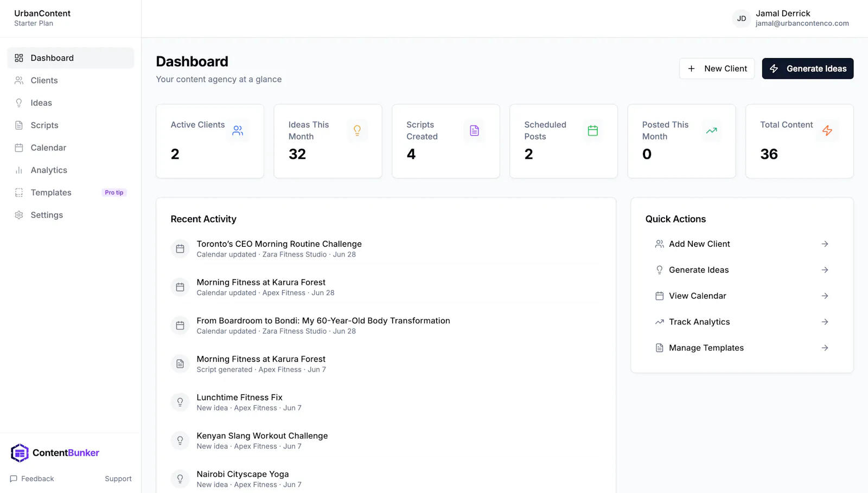Click the dark Generate Ideas button
The width and height of the screenshot is (868, 493).
(x=807, y=68)
